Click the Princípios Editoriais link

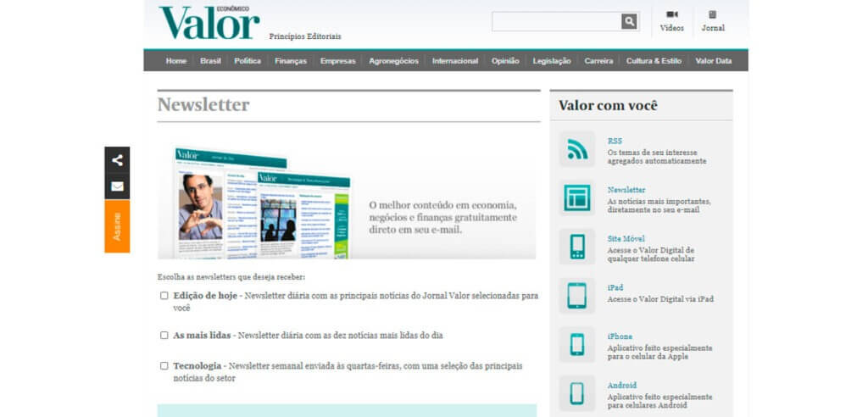305,36
